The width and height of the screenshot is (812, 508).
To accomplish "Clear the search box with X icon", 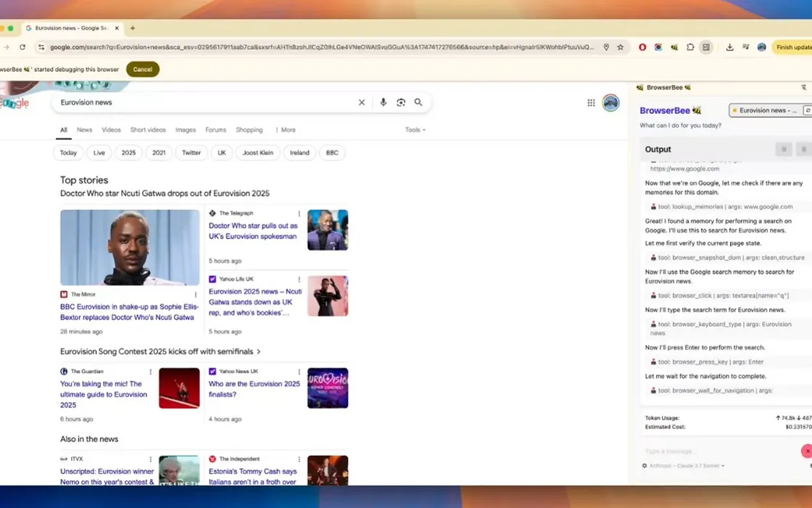I will [362, 102].
